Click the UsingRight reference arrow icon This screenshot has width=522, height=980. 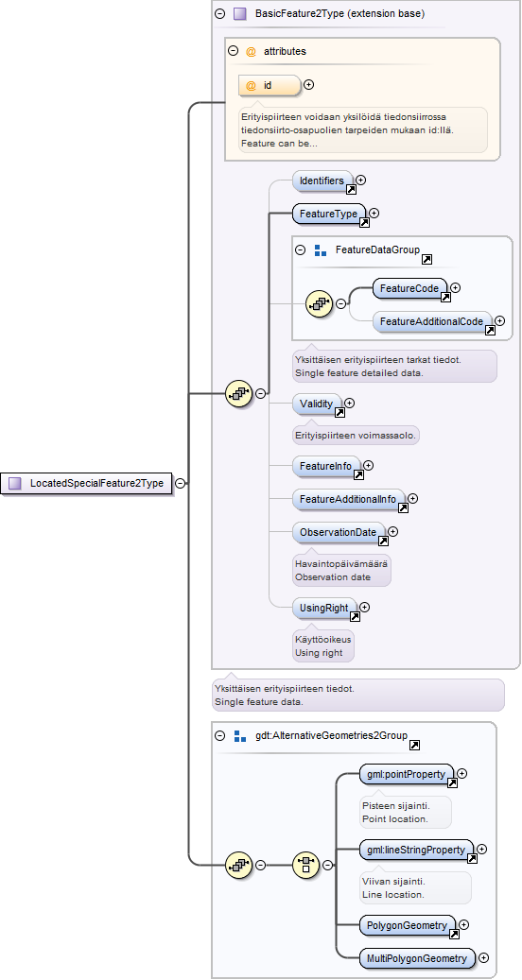click(x=355, y=615)
